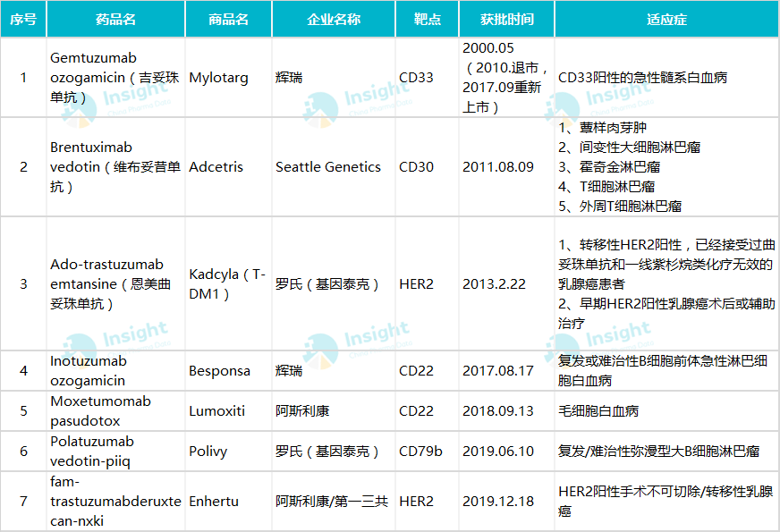Select the Moxetumomab pasudotox drug name cell
780x532 pixels.
pos(116,411)
